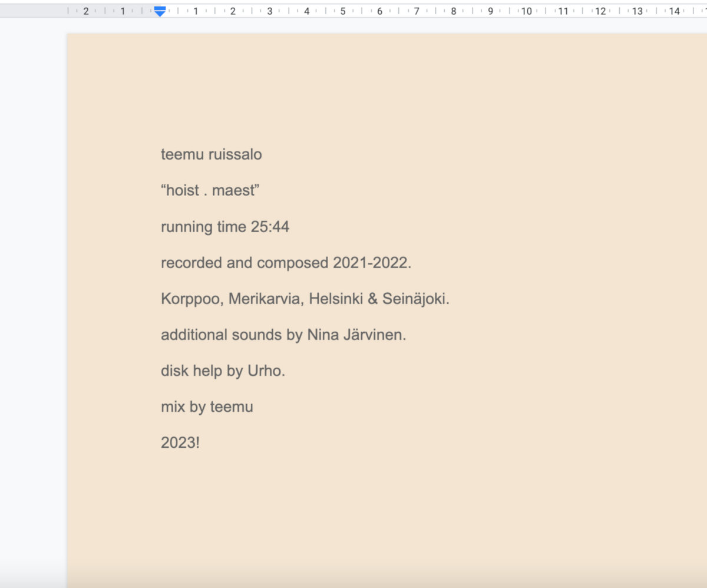The width and height of the screenshot is (707, 588).
Task: Place cursor in the "mix by teemu" line
Action: pyautogui.click(x=207, y=407)
